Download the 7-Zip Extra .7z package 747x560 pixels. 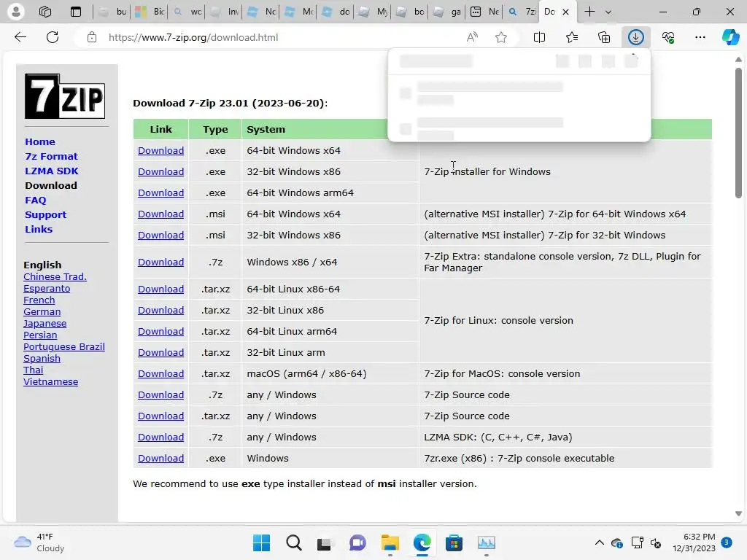pyautogui.click(x=160, y=262)
